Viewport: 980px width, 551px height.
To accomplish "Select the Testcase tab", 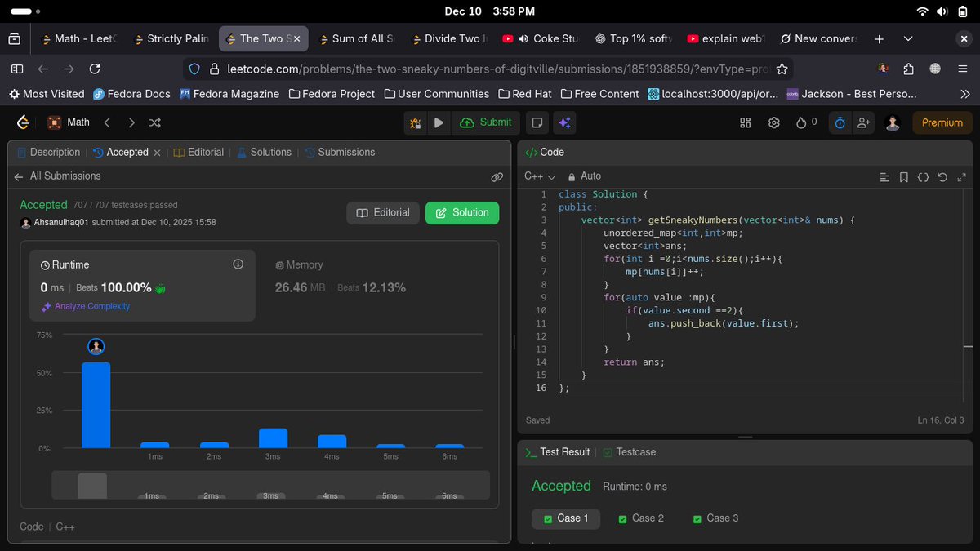I will 629,452.
